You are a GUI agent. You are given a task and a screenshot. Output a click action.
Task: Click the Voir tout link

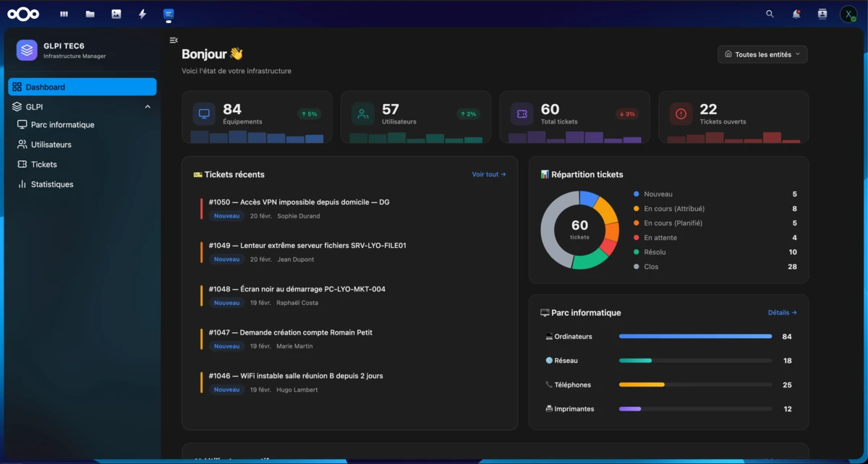(x=488, y=174)
